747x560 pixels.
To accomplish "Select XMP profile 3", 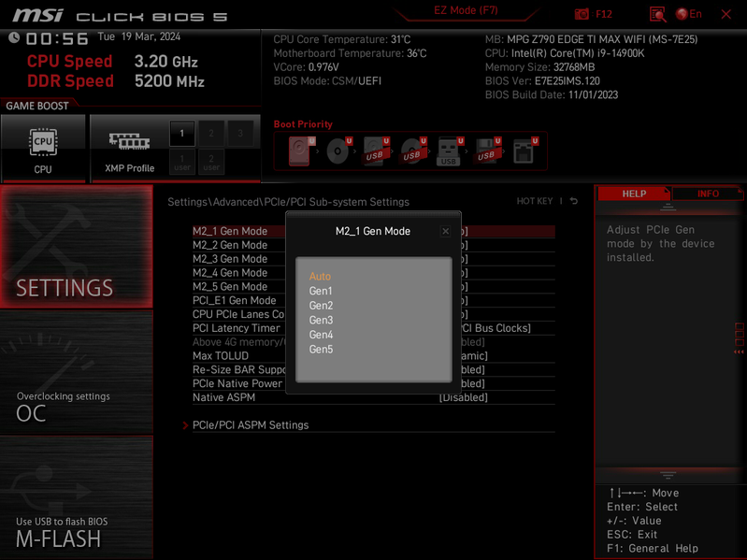I will (240, 134).
